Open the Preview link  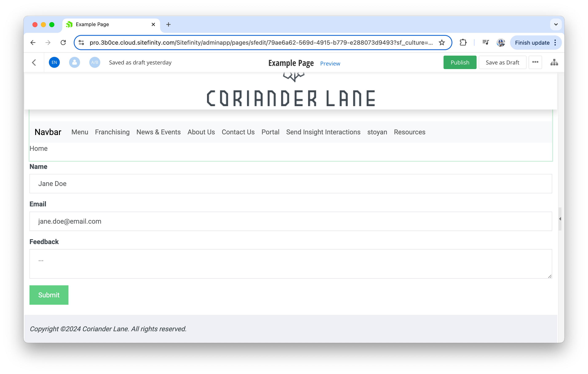tap(330, 63)
